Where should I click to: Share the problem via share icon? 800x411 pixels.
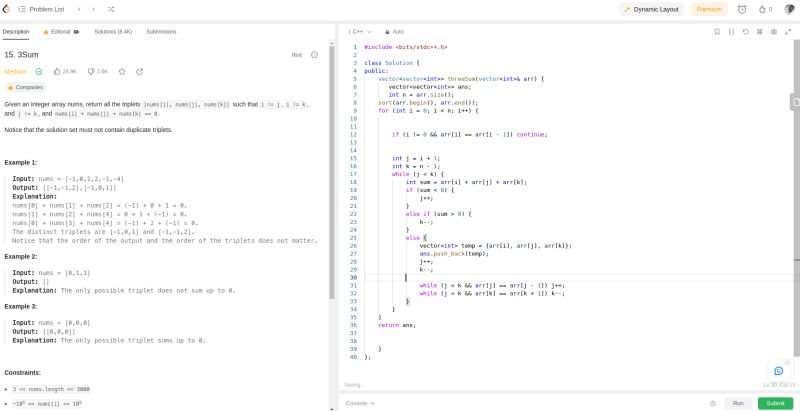(x=139, y=72)
